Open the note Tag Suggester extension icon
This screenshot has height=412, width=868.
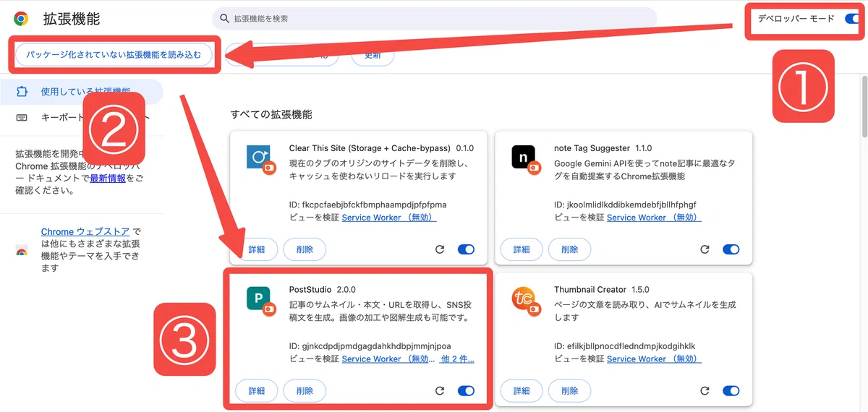(524, 158)
